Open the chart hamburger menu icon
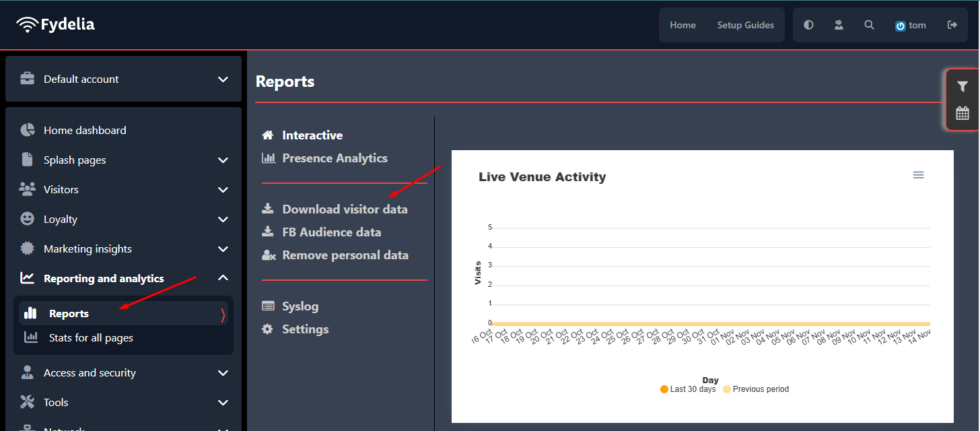This screenshot has height=431, width=980. (918, 175)
